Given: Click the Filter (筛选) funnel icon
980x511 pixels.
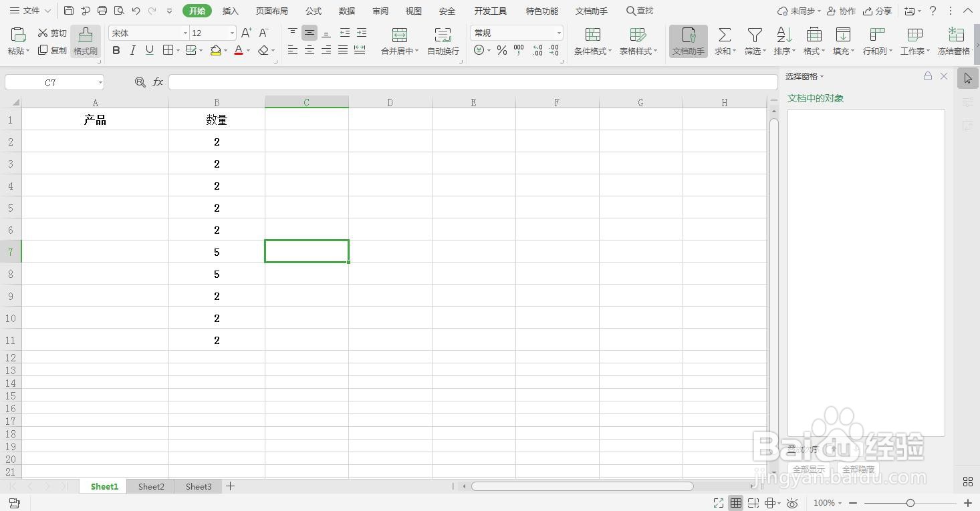Looking at the screenshot, I should pos(755,35).
